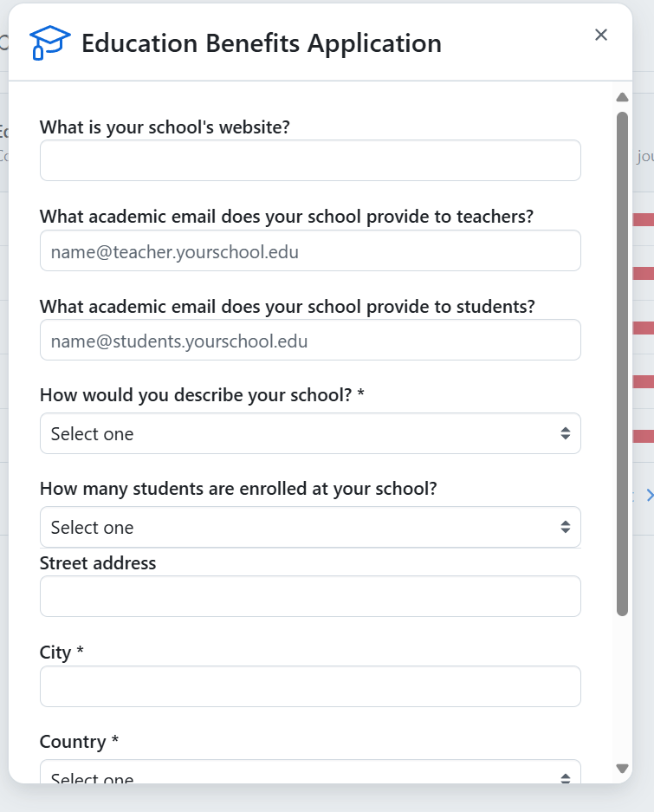Click the Education Benefits Application title
The height and width of the screenshot is (812, 654).
pos(261,42)
